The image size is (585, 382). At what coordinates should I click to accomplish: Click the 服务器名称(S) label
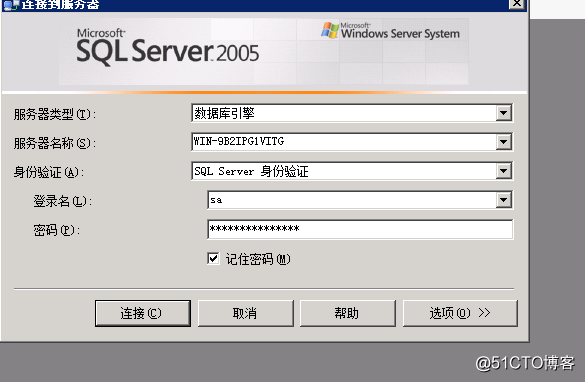(x=55, y=143)
